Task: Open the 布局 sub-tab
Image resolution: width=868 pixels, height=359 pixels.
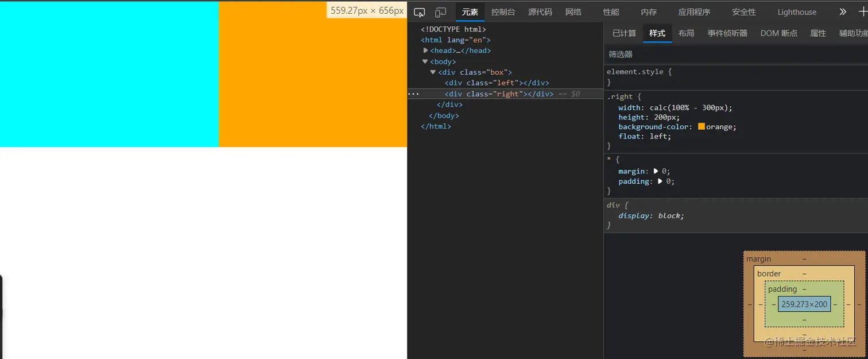Action: tap(686, 33)
